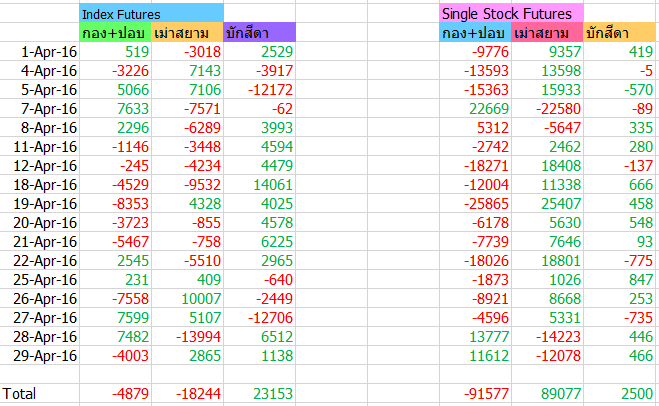The height and width of the screenshot is (406, 659).
Task: Click cell with value 14061
Action: (260, 185)
